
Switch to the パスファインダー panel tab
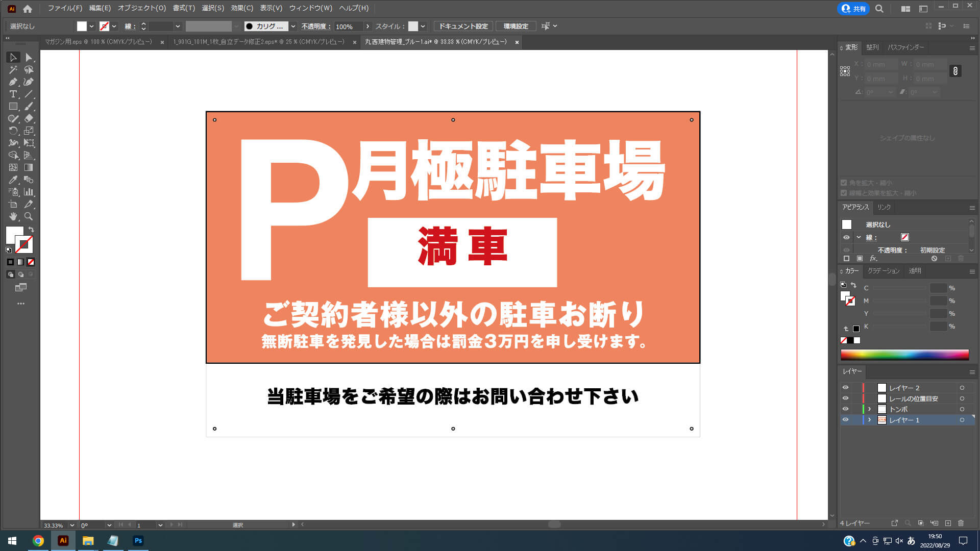[x=906, y=47]
